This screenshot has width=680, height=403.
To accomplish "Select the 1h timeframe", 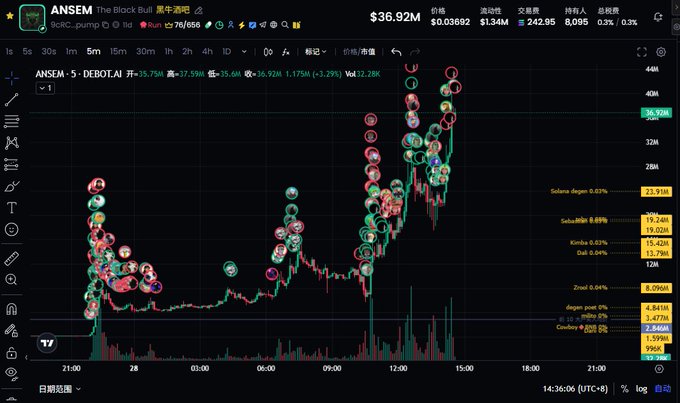I will (169, 52).
